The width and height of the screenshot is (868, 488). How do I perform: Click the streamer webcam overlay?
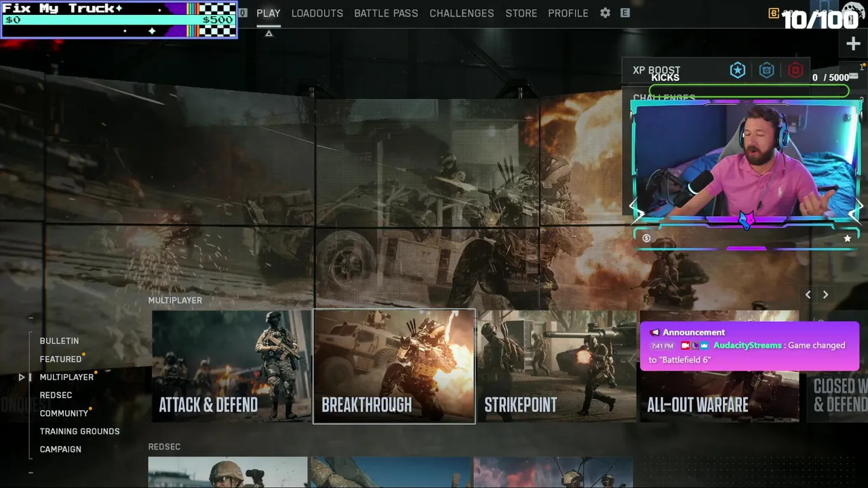(x=746, y=163)
